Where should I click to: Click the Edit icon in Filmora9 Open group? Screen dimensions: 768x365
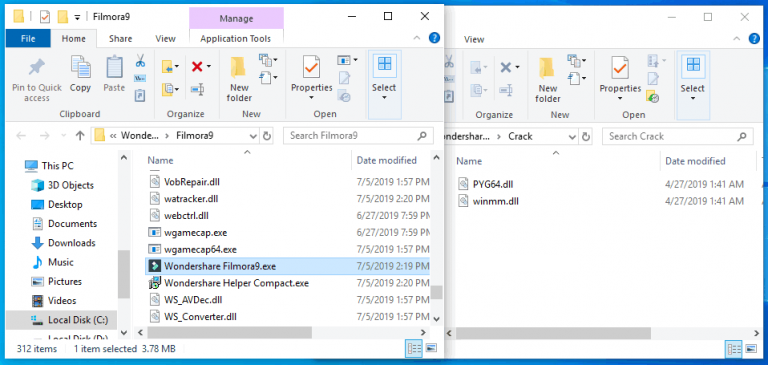[x=344, y=78]
